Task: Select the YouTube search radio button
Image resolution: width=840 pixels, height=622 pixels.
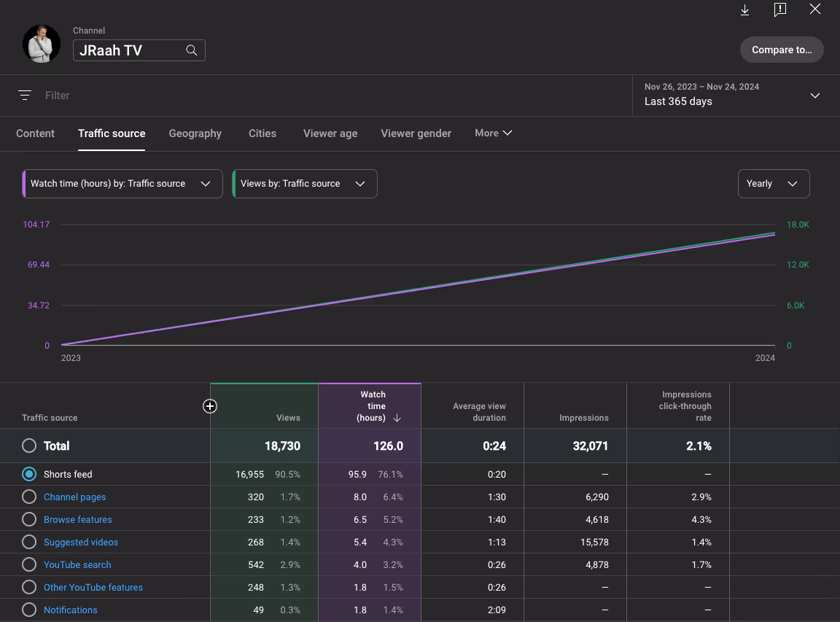Action: click(29, 564)
